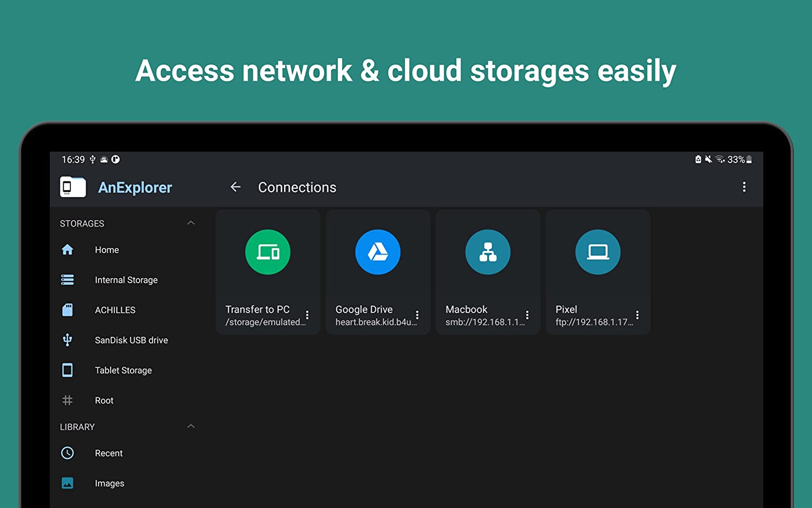Screen dimensions: 812x508
Task: Select the Home icon in sidebar
Action: tap(67, 250)
